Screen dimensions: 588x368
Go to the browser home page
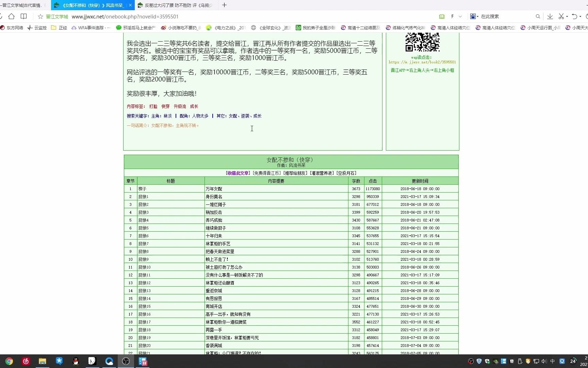tap(11, 16)
